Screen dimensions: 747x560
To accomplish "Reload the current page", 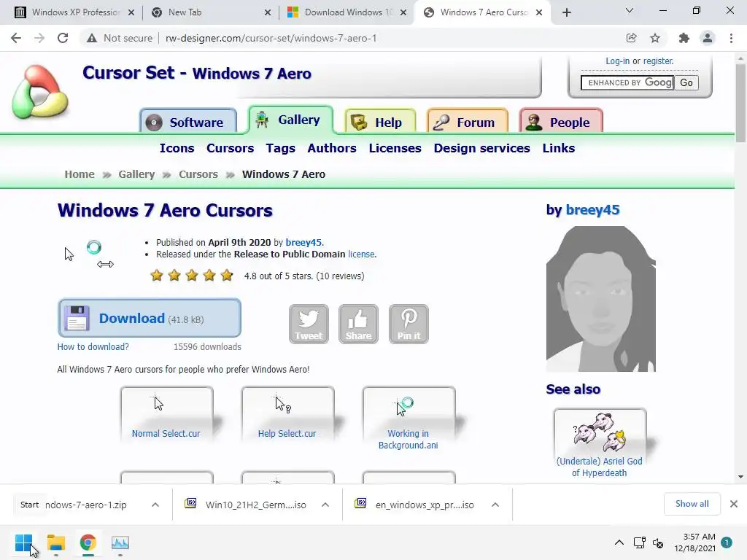I will [63, 38].
